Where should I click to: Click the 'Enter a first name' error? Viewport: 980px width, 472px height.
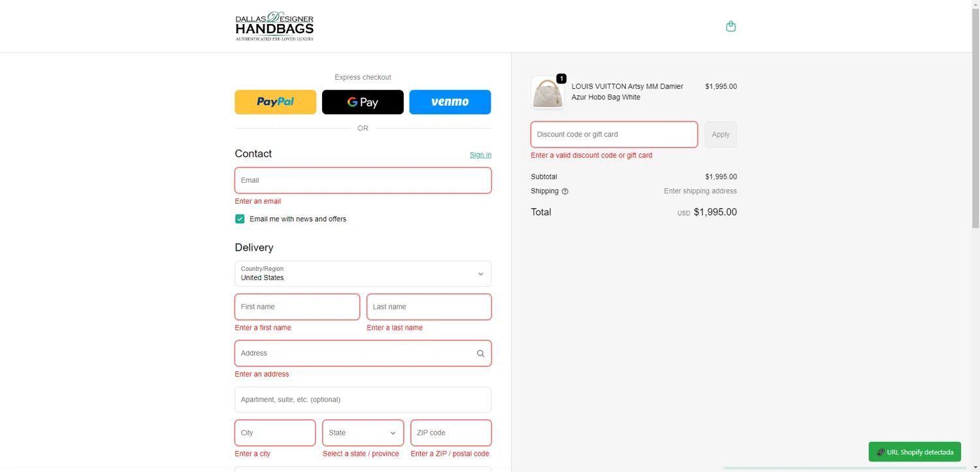tap(263, 328)
